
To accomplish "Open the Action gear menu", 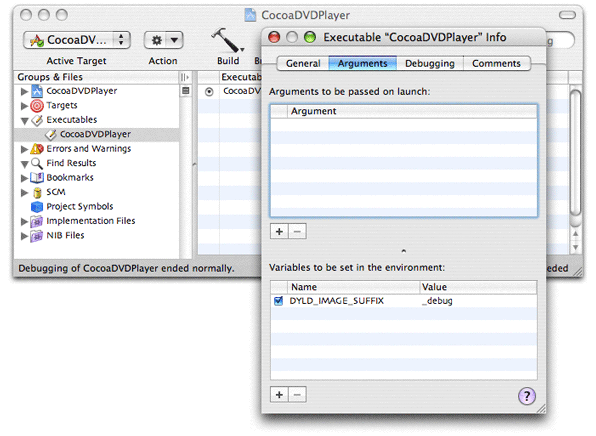I will click(x=163, y=40).
